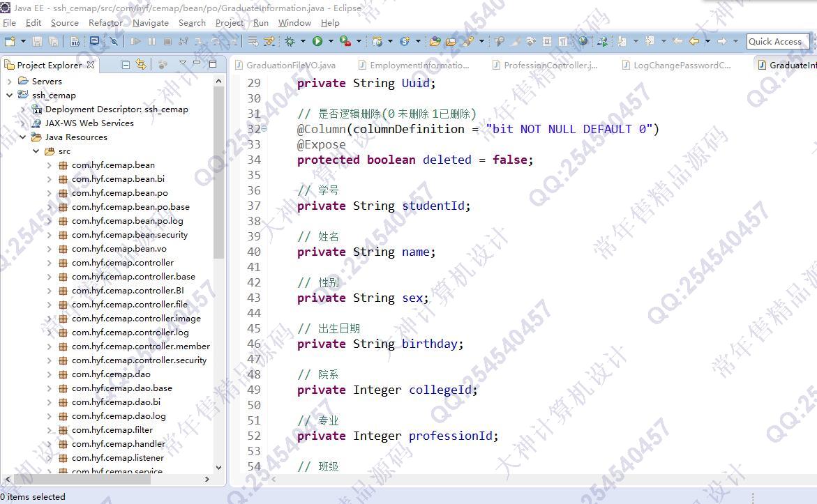Click the Suspend debug toolbar icon
The width and height of the screenshot is (817, 504).
point(151,41)
